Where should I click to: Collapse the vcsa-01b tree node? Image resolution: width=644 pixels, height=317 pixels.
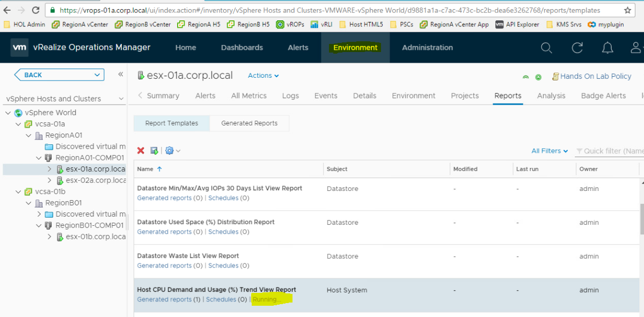tap(18, 191)
